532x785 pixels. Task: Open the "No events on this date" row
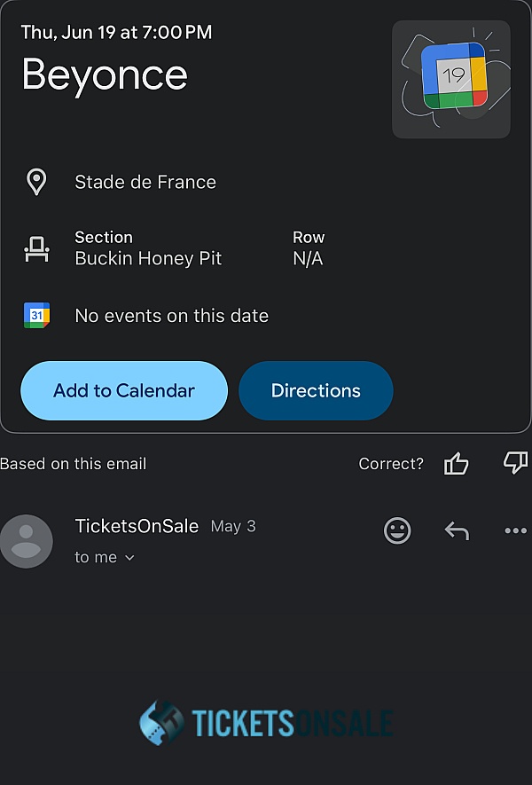coord(171,316)
